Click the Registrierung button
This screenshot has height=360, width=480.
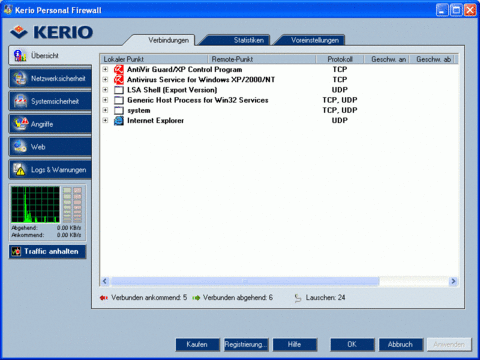pos(246,345)
